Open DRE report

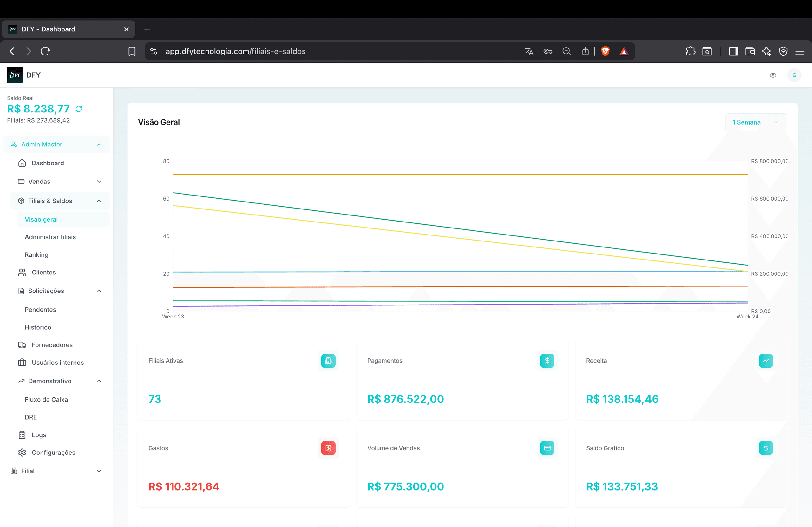[31, 417]
